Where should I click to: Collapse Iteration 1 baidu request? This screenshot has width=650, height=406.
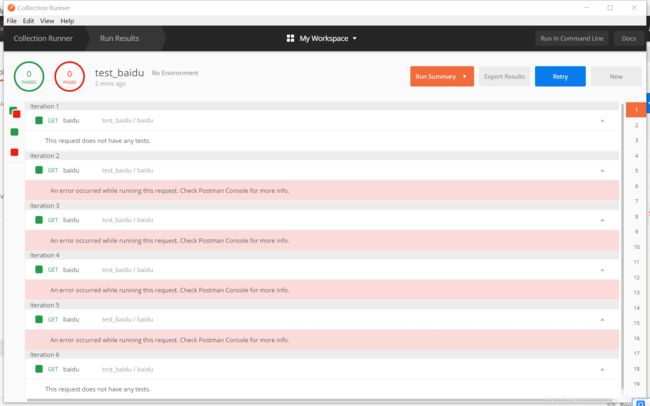click(x=602, y=121)
